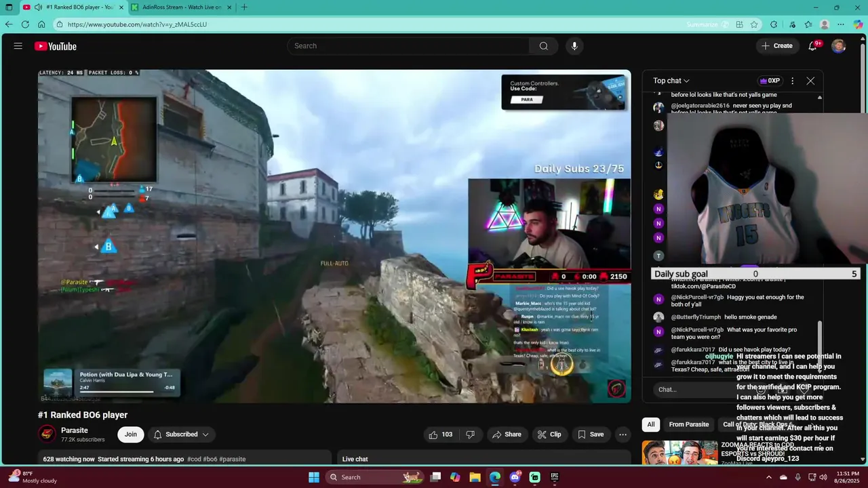Open Discord from the taskbar

pos(515,477)
